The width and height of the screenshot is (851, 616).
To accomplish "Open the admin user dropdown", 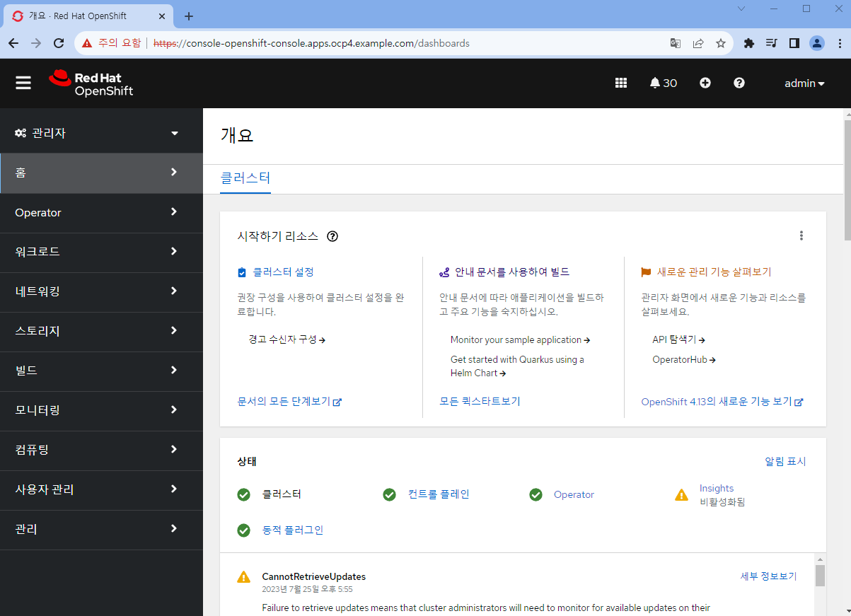I will pos(804,83).
